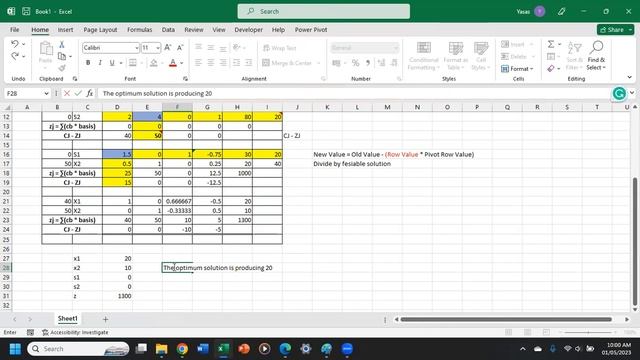
Task: Open Find & Select menu
Action: pyautogui.click(x=596, y=56)
